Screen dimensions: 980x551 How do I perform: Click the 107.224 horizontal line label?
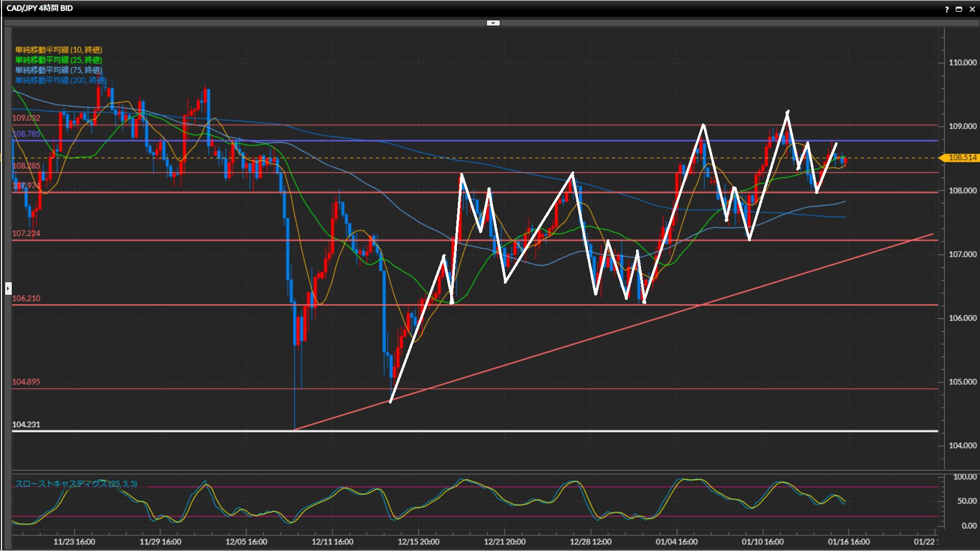pos(26,233)
